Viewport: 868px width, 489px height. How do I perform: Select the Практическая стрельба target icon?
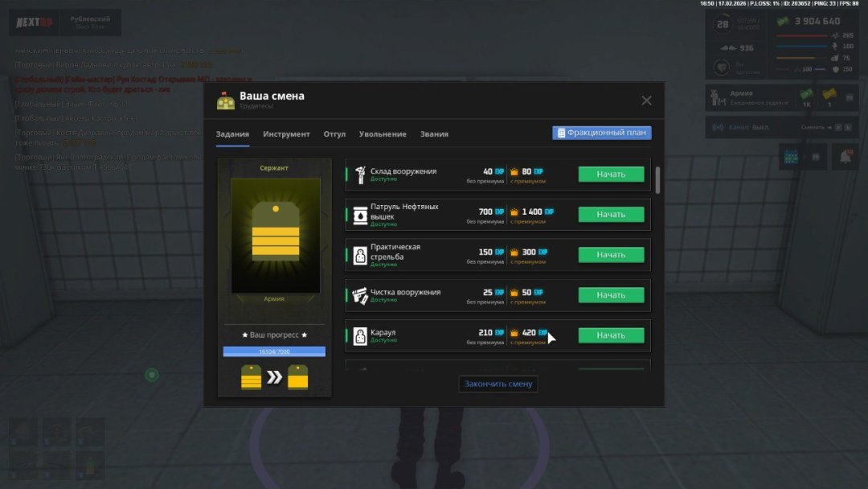tap(360, 255)
